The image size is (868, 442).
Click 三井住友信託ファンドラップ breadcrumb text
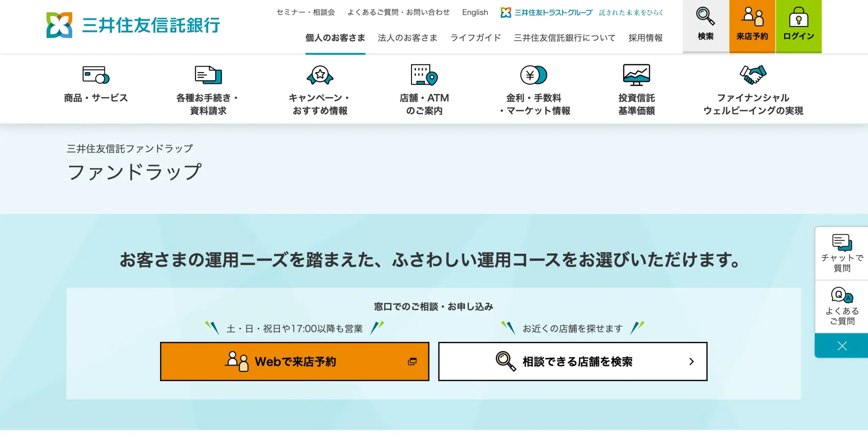[x=130, y=149]
